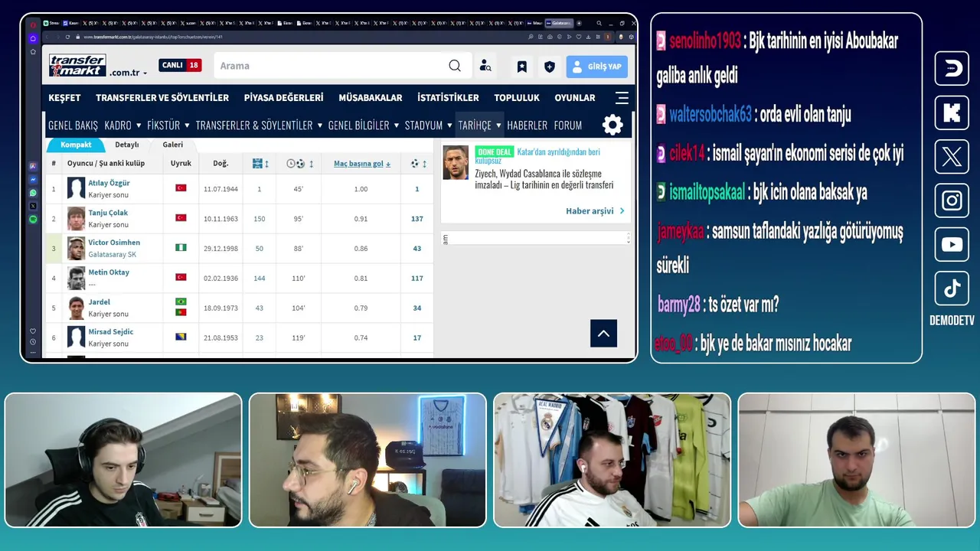Open Jardel player link
980x551 pixels.
[x=99, y=302]
